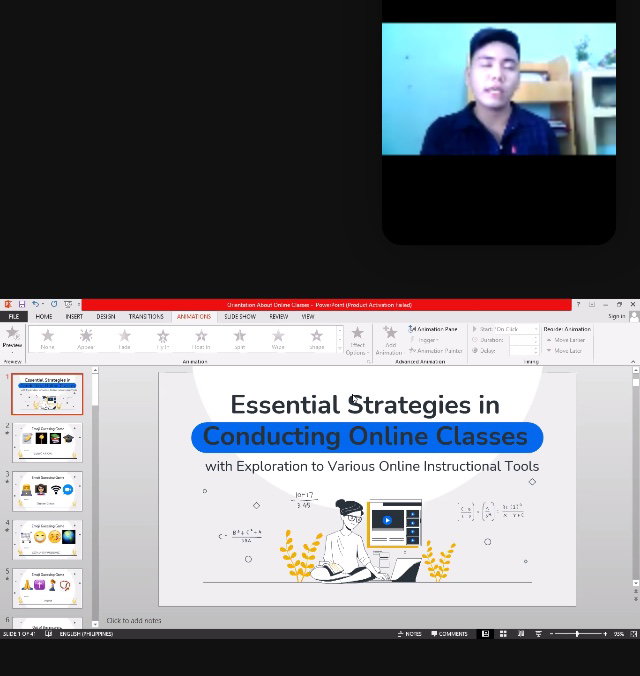The width and height of the screenshot is (640, 676).
Task: Switch to the VIEW tab
Action: (307, 316)
